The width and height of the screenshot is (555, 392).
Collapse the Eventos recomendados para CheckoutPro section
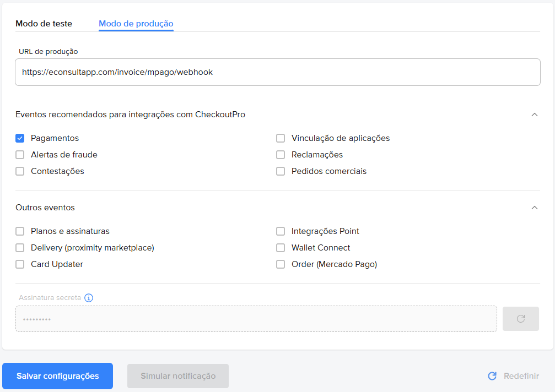click(534, 115)
